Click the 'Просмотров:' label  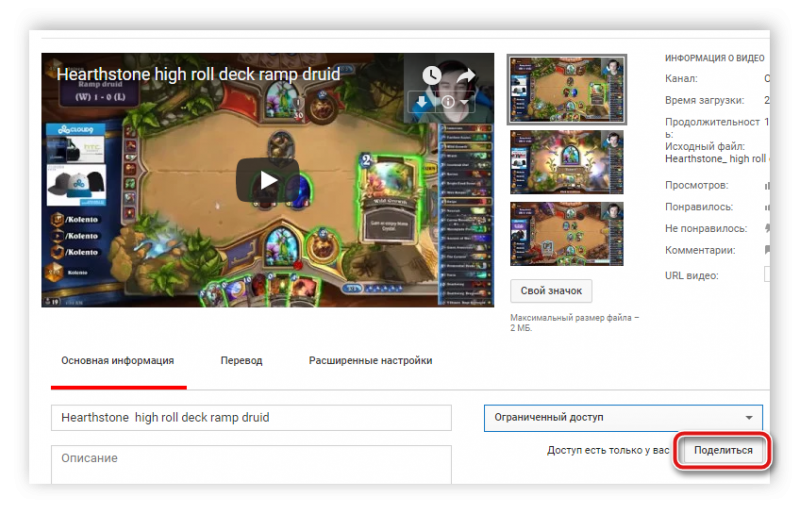tap(696, 185)
